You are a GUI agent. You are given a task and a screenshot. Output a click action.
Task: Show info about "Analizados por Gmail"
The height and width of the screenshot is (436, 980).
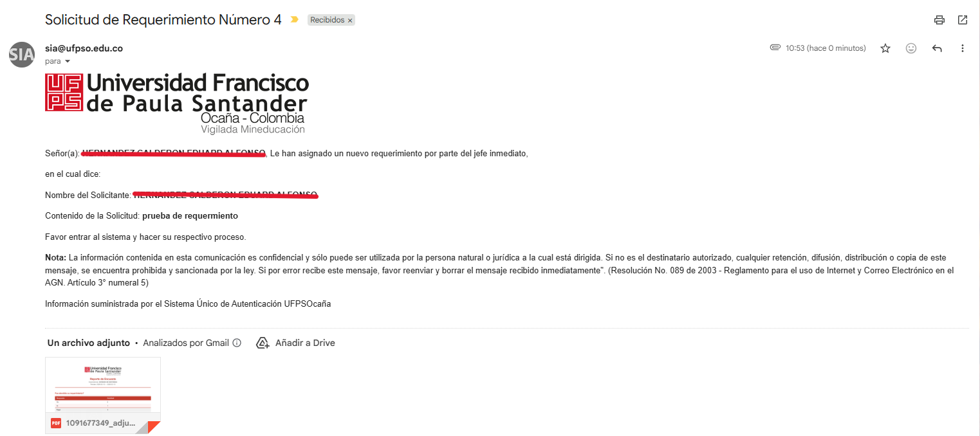tap(237, 343)
